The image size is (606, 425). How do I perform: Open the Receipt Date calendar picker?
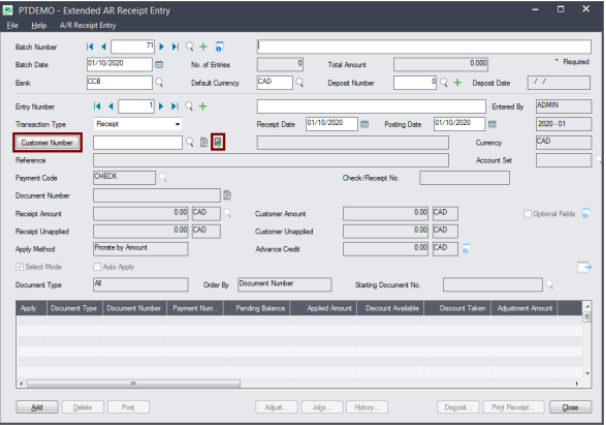pos(364,124)
